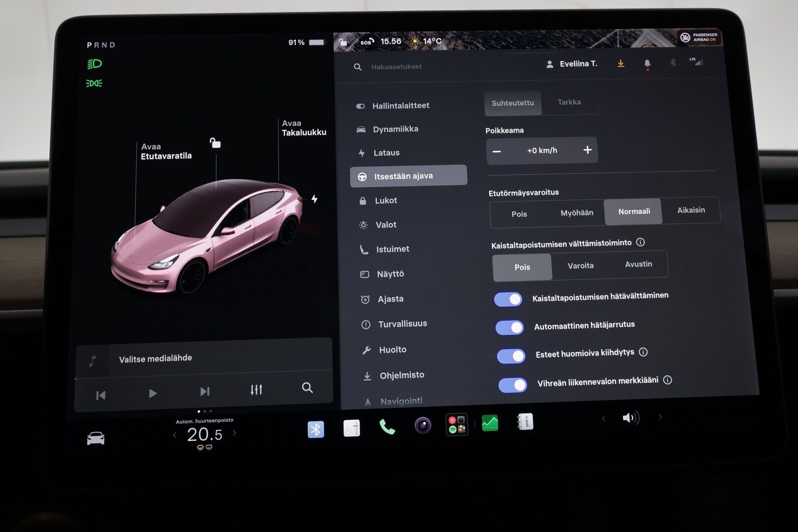This screenshot has width=798, height=532.
Task: Open the calendar app in the dock
Action: (352, 428)
